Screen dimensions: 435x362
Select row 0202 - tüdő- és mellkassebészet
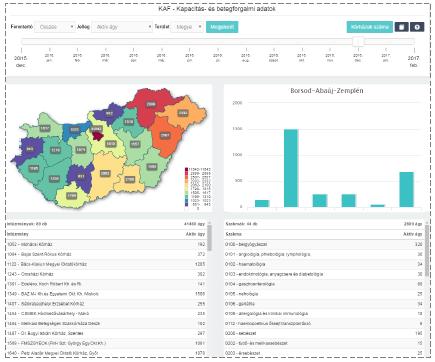(324, 343)
